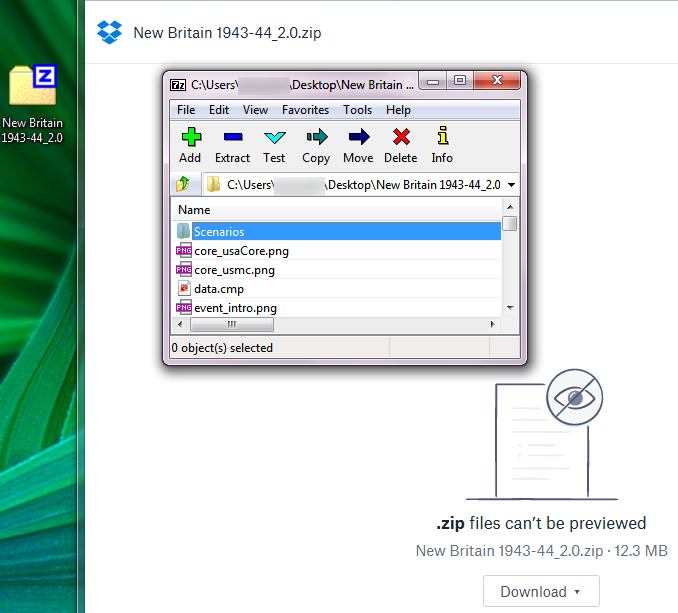Open the Info toolbar icon
Screen dimensions: 678x613
tap(442, 136)
